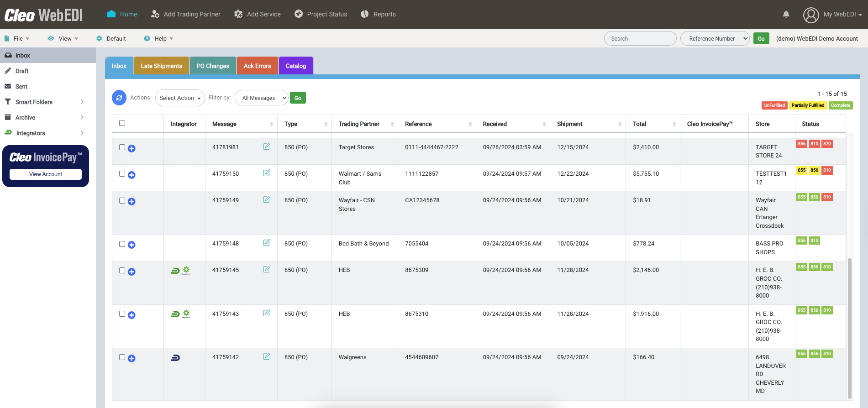
Task: Open the View menu
Action: coord(63,39)
